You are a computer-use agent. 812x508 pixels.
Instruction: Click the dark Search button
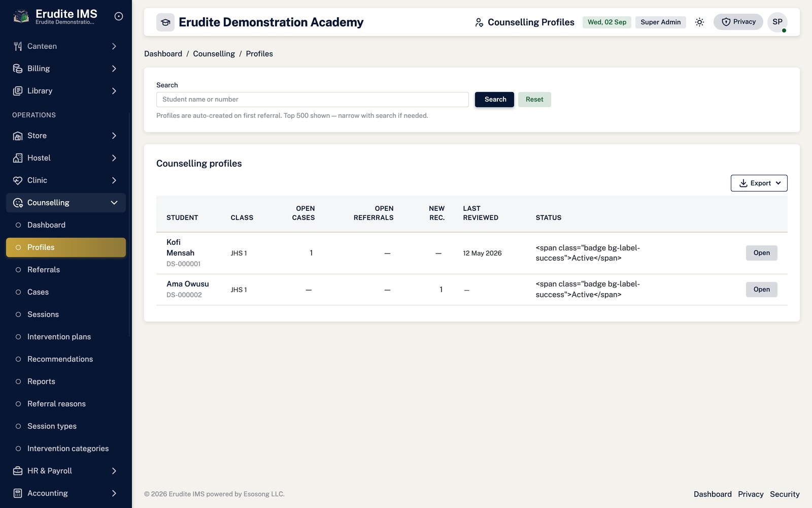pyautogui.click(x=494, y=100)
